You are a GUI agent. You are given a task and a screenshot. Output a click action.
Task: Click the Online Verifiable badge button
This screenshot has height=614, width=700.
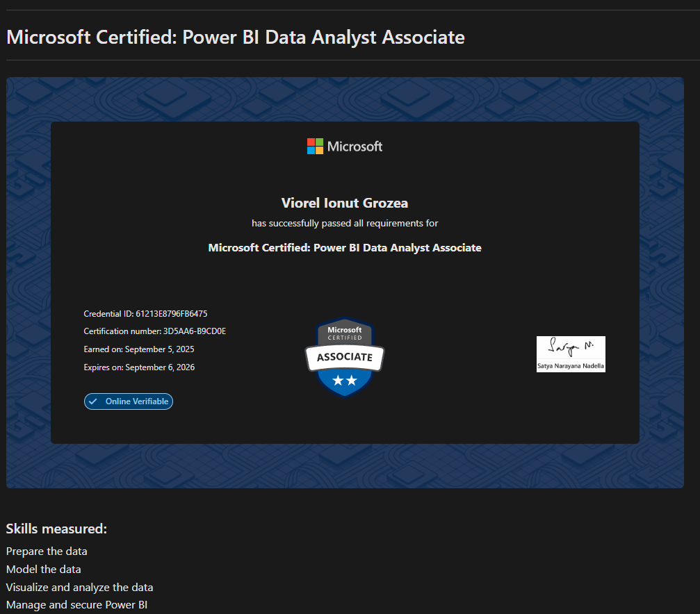[x=129, y=401]
